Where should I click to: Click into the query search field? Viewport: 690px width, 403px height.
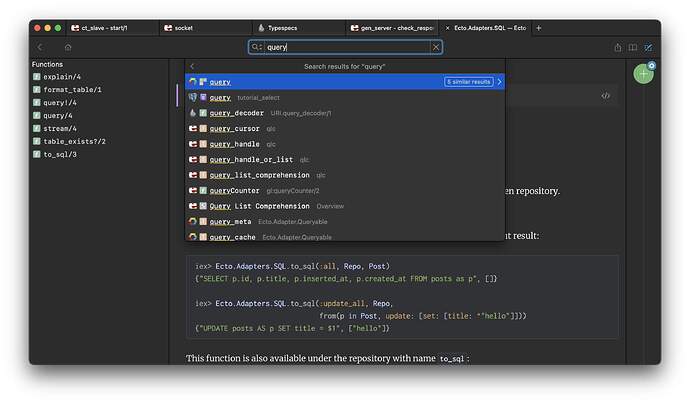pyautogui.click(x=347, y=47)
